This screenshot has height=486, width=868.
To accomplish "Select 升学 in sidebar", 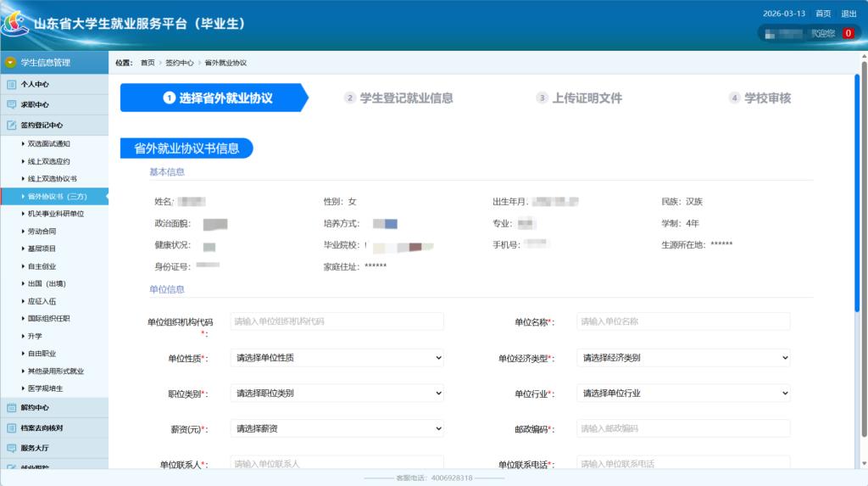I will (35, 337).
